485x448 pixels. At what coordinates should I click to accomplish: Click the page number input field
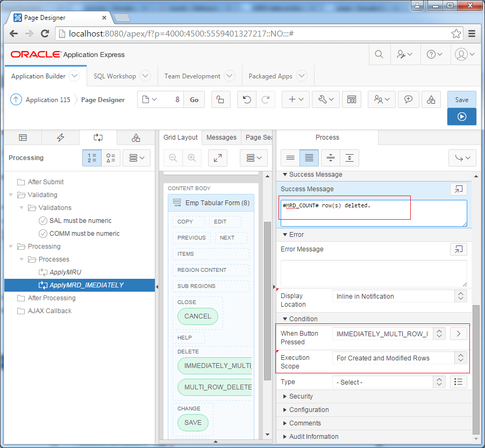172,99
